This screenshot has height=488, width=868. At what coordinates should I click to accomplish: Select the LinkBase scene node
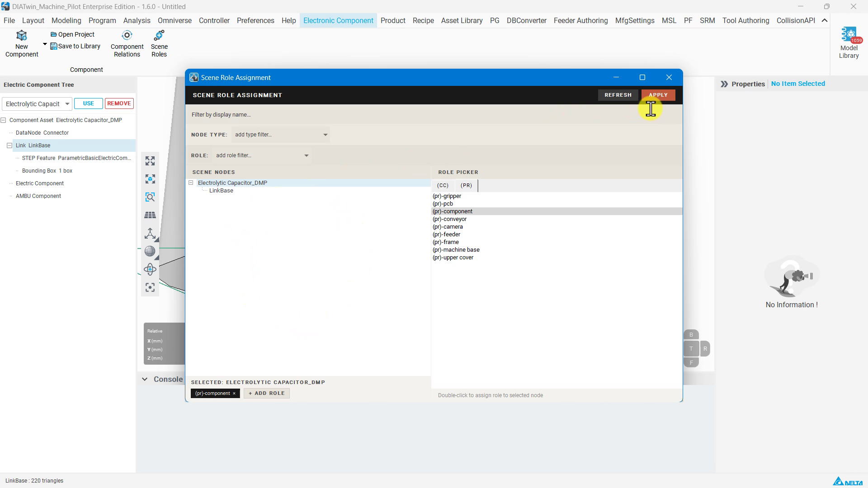tap(221, 191)
